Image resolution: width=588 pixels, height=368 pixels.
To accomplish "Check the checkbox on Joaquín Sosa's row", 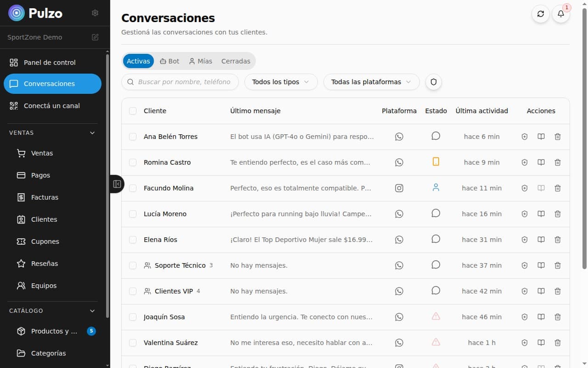I will [x=133, y=317].
